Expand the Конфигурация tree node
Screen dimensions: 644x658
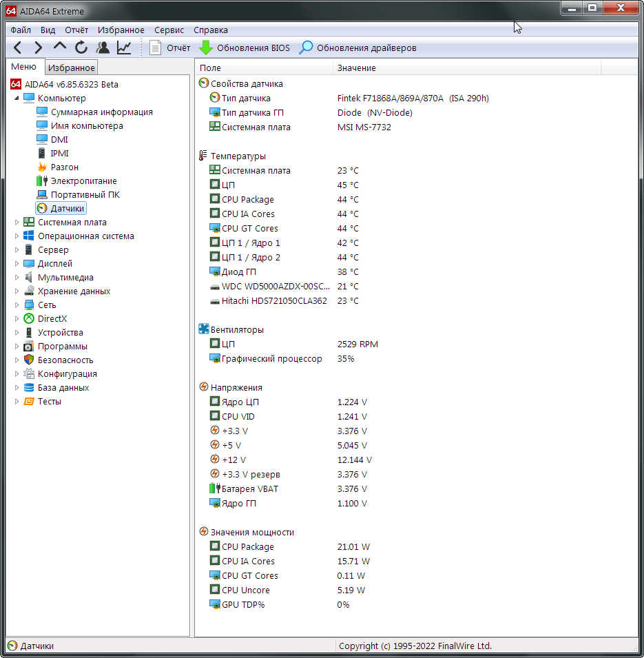click(x=17, y=374)
